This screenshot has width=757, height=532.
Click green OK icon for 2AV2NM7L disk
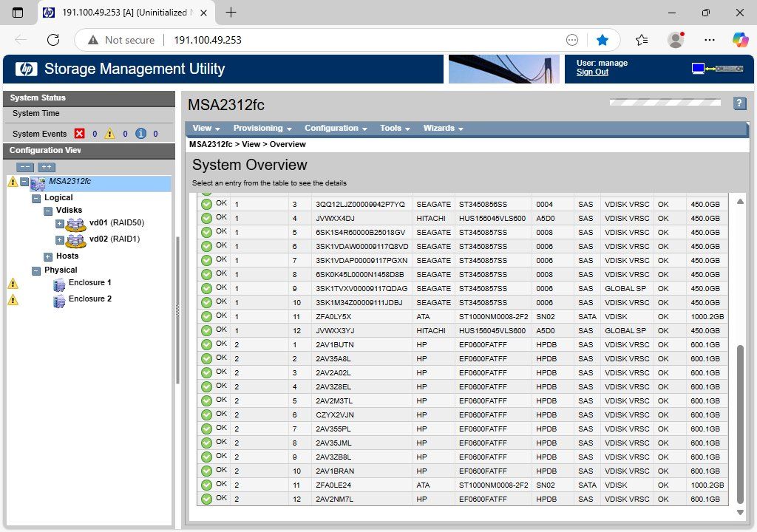pyautogui.click(x=207, y=499)
